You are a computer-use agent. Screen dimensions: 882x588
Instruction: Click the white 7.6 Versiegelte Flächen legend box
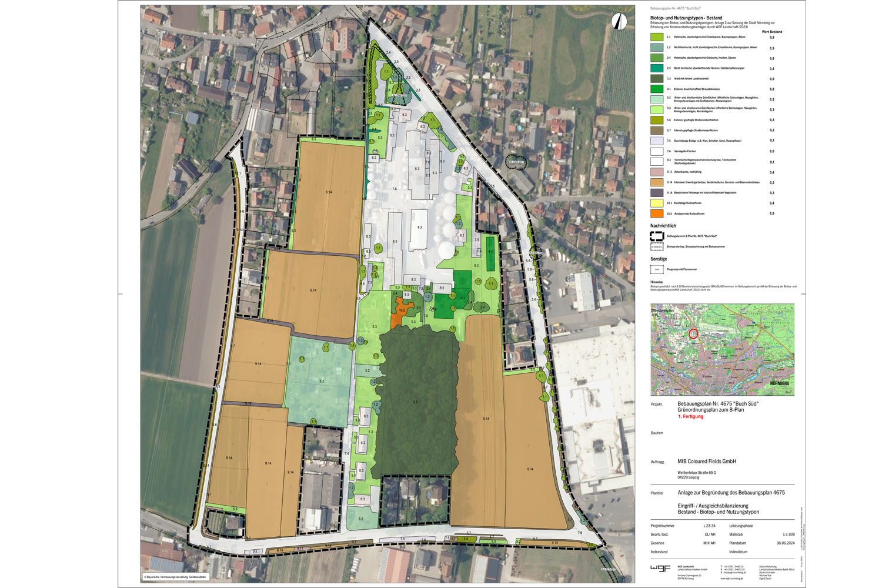pyautogui.click(x=656, y=151)
